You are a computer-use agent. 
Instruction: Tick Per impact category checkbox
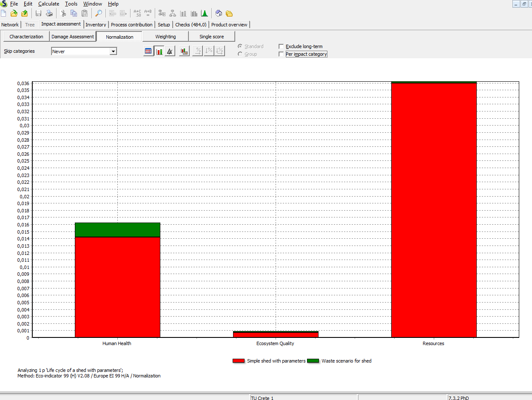click(x=281, y=54)
